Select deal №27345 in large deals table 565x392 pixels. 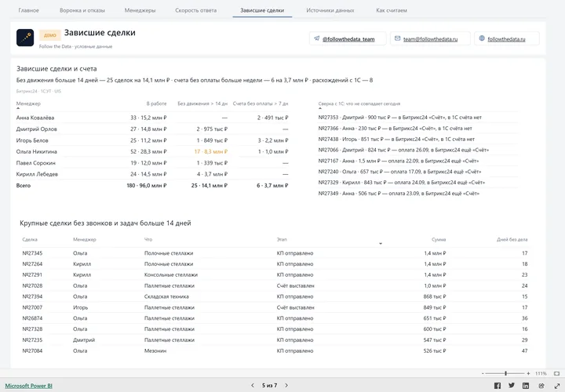coord(275,253)
